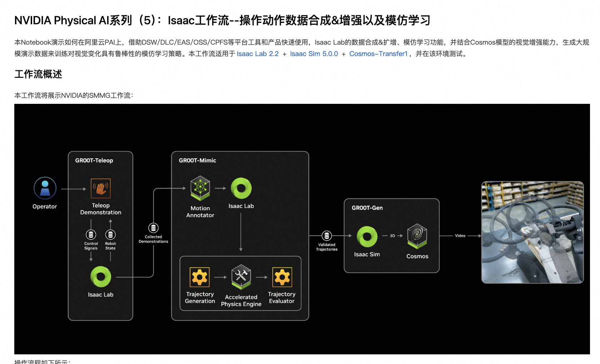Click the Isaac Sim icon in GR00T-Gen
Screen dimensions: 600x364
pyautogui.click(x=367, y=237)
